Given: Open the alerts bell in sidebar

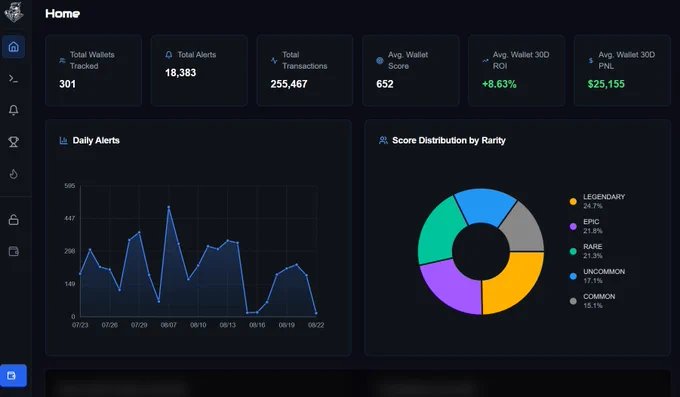Looking at the screenshot, I should [13, 110].
